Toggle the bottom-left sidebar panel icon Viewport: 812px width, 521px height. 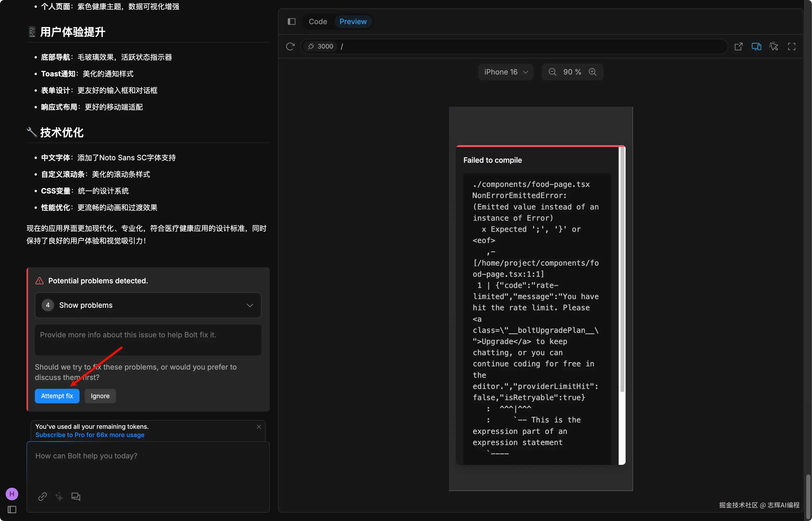click(x=12, y=510)
